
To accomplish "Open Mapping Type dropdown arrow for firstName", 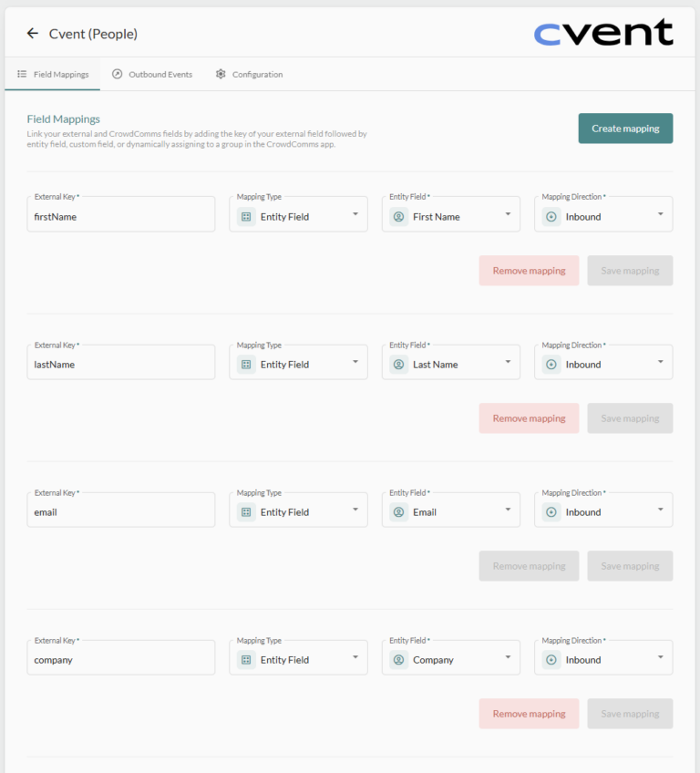I will [355, 214].
